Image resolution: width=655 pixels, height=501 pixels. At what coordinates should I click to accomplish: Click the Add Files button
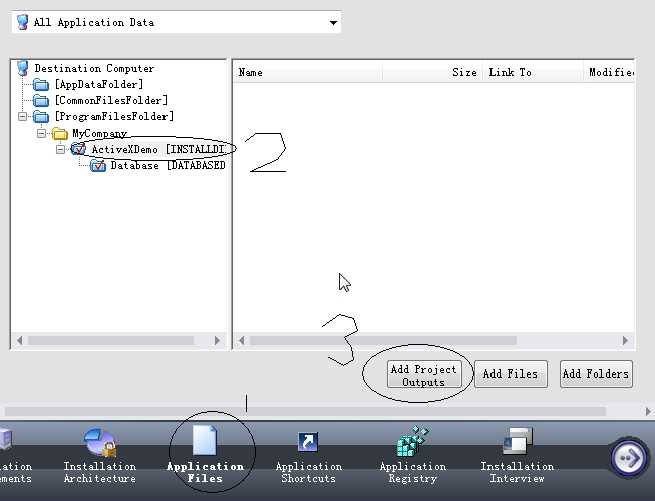pyautogui.click(x=510, y=374)
